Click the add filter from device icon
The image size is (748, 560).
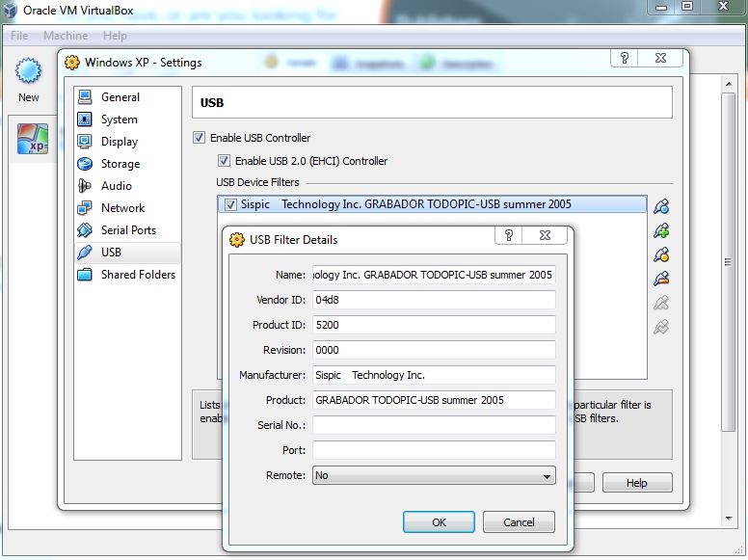click(x=661, y=231)
